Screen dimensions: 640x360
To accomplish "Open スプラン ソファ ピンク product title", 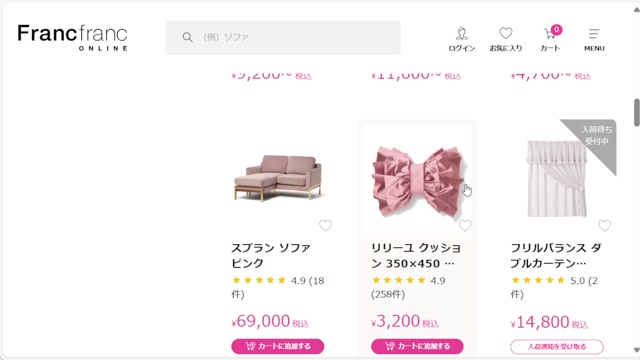I will (x=271, y=256).
